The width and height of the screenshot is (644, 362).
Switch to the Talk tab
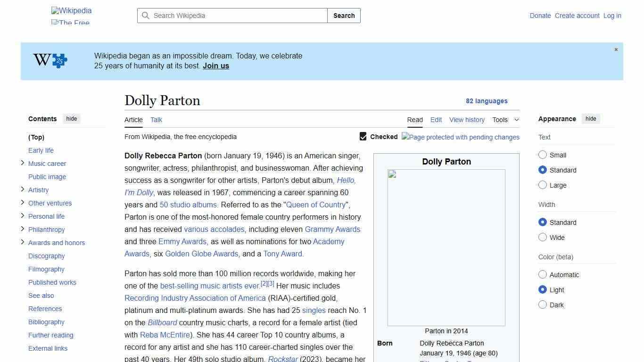(156, 120)
